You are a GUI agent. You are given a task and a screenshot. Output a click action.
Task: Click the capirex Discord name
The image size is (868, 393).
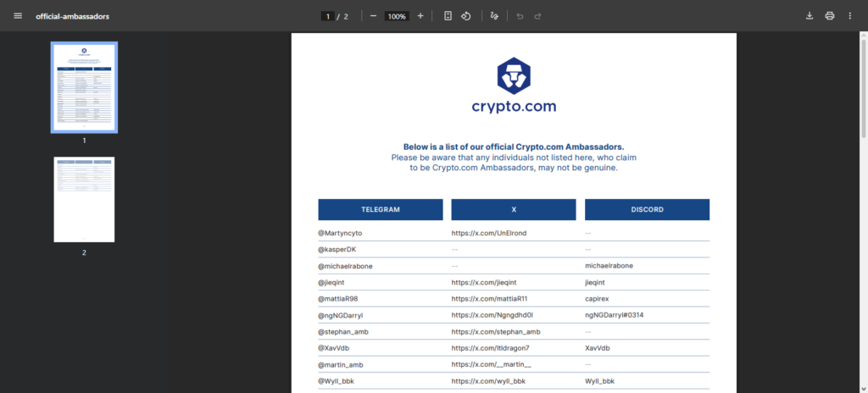[597, 299]
